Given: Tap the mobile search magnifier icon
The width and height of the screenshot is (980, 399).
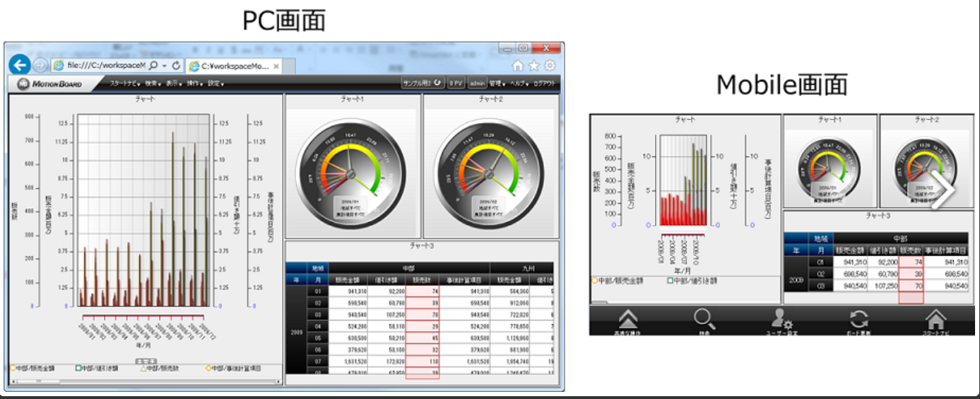Looking at the screenshot, I should 704,320.
